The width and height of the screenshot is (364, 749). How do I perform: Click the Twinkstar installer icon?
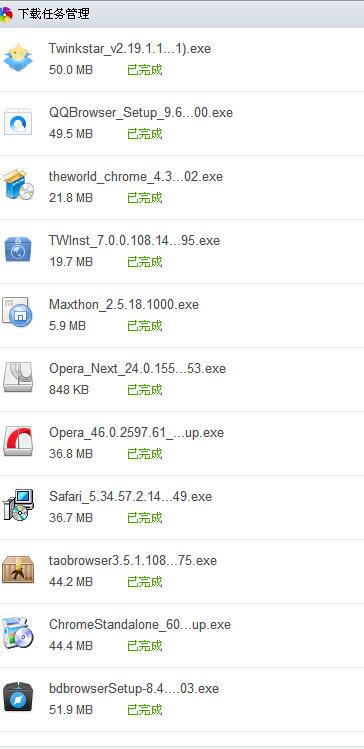coord(18,58)
